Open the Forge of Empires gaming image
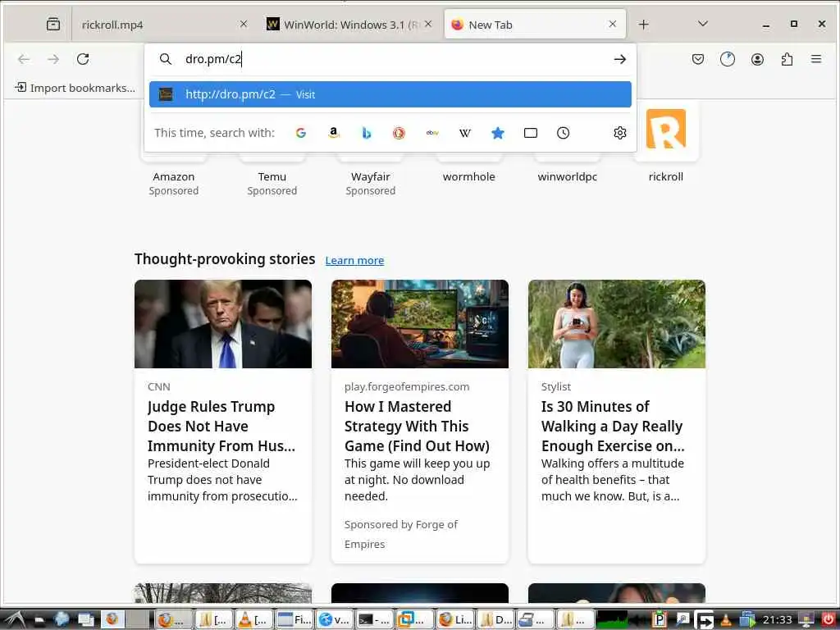The image size is (840, 630). tap(420, 323)
